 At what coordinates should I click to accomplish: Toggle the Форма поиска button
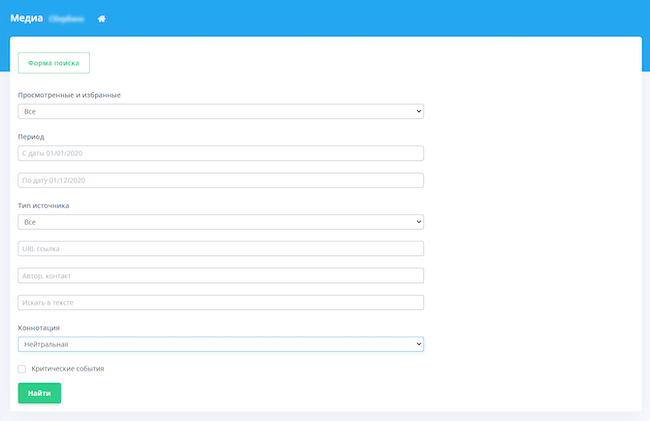53,63
